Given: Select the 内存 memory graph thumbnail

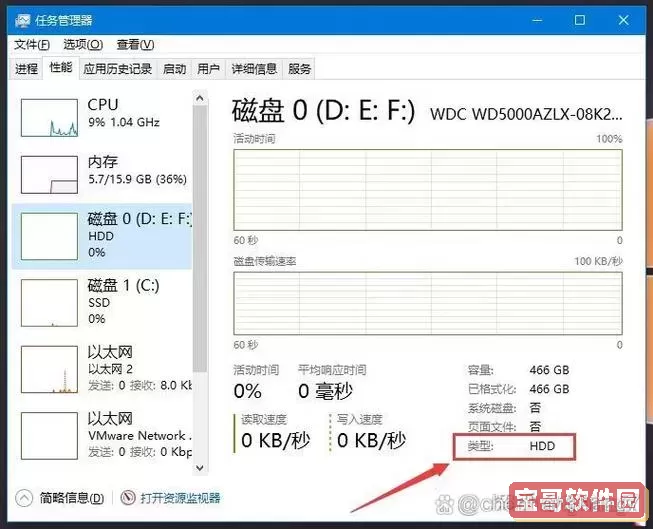Looking at the screenshot, I should click(49, 175).
